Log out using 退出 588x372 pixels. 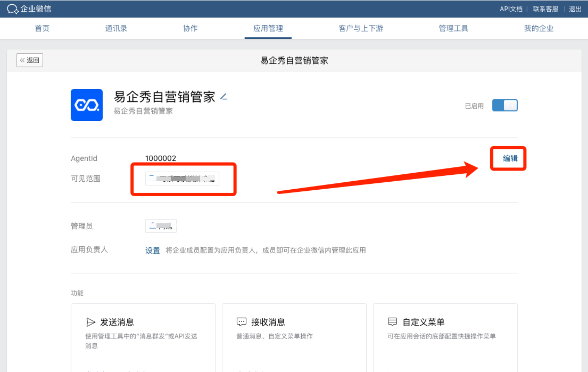(x=575, y=9)
